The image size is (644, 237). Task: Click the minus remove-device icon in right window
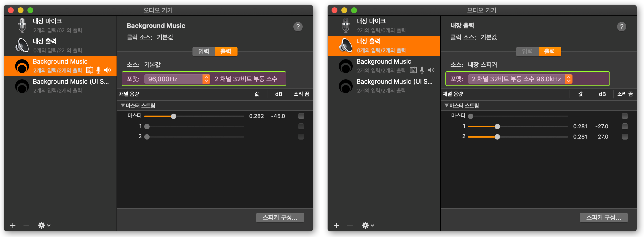pyautogui.click(x=350, y=225)
